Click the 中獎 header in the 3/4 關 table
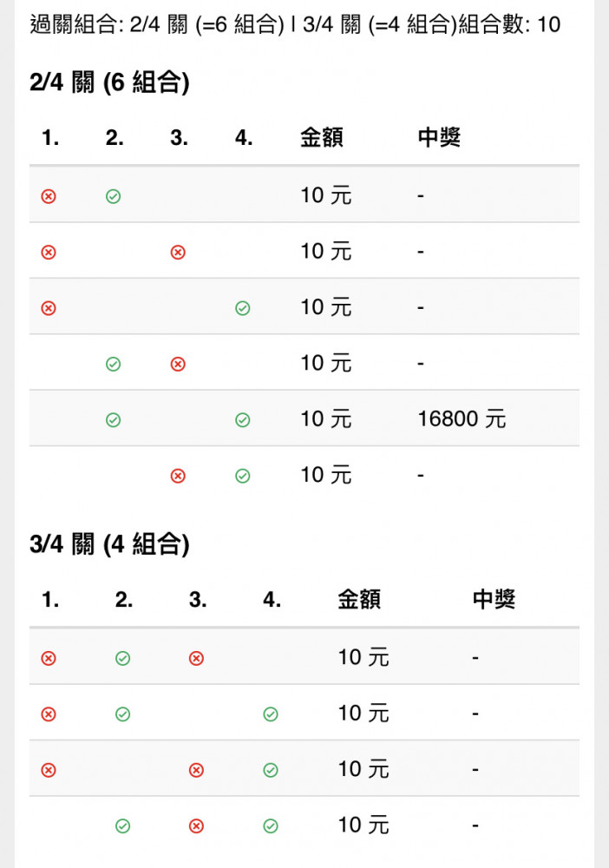The width and height of the screenshot is (609, 868). pos(494,599)
